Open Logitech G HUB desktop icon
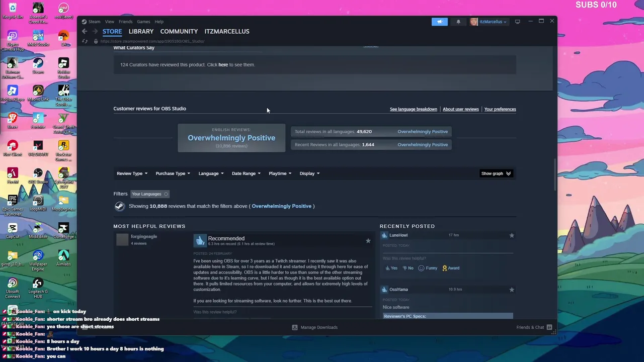Viewport: 644px width, 362px height. (x=38, y=287)
